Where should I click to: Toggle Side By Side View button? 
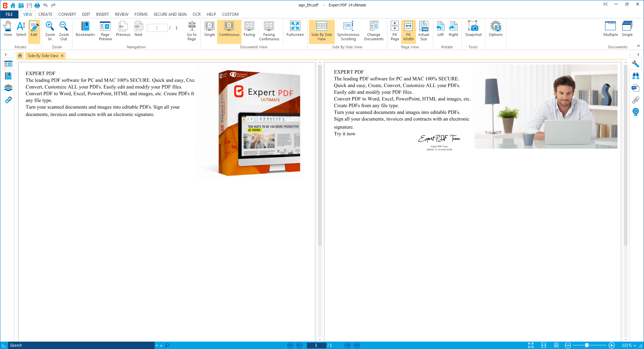click(322, 31)
